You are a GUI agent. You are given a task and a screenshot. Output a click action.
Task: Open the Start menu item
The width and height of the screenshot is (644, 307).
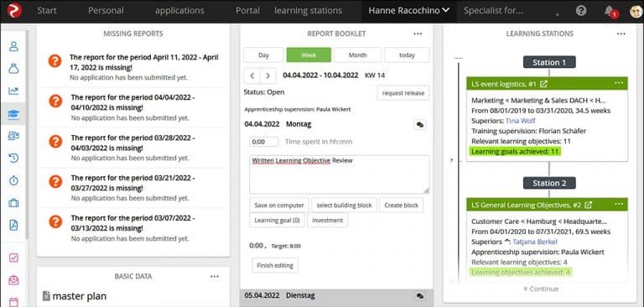point(47,11)
